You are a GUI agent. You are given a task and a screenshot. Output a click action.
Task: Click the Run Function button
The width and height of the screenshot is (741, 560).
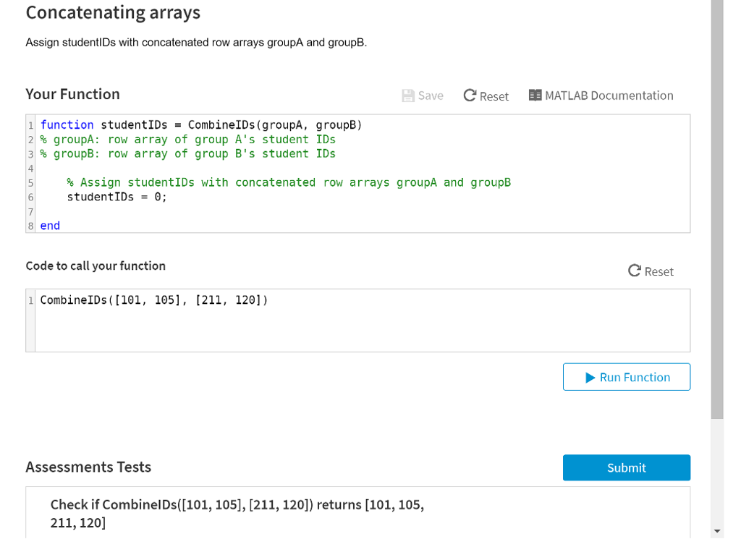coord(627,376)
